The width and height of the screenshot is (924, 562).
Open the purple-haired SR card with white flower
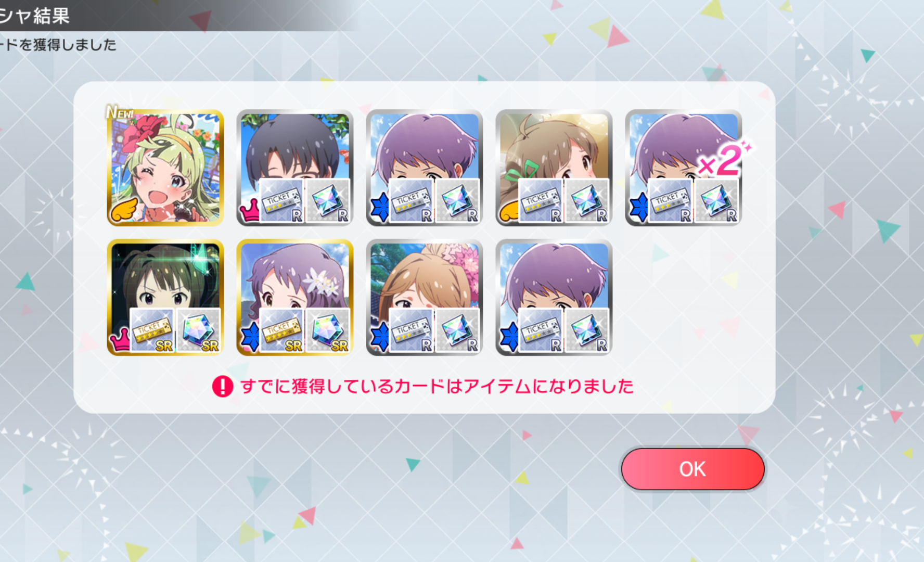(295, 297)
